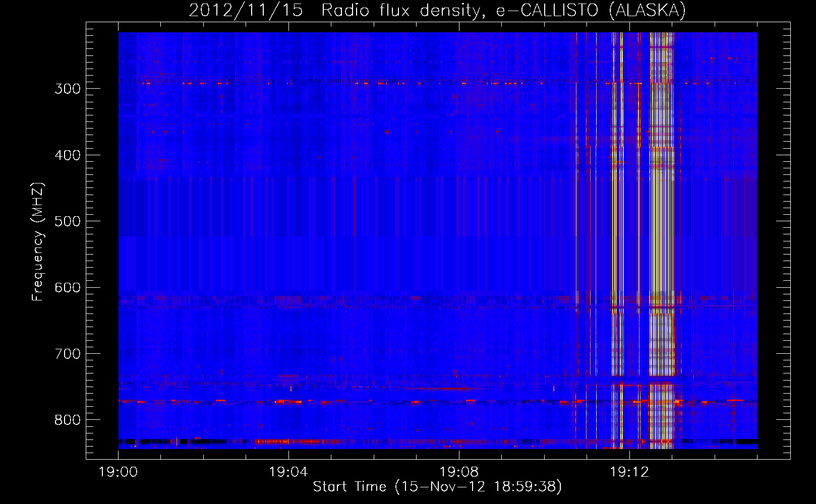
Task: Click the 'Frequency (MHZ)' axis label
Action: tap(38, 241)
